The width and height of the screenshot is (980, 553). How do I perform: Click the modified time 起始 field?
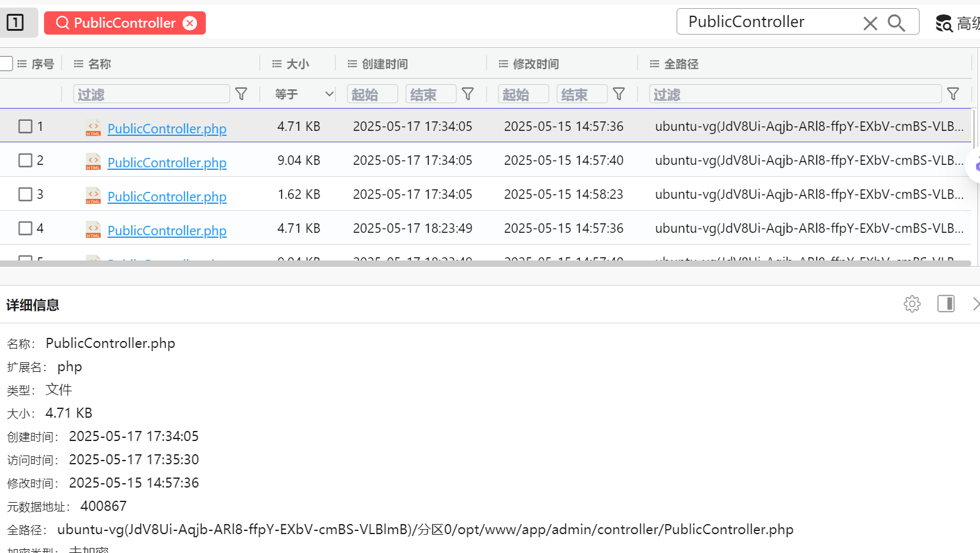coord(523,94)
